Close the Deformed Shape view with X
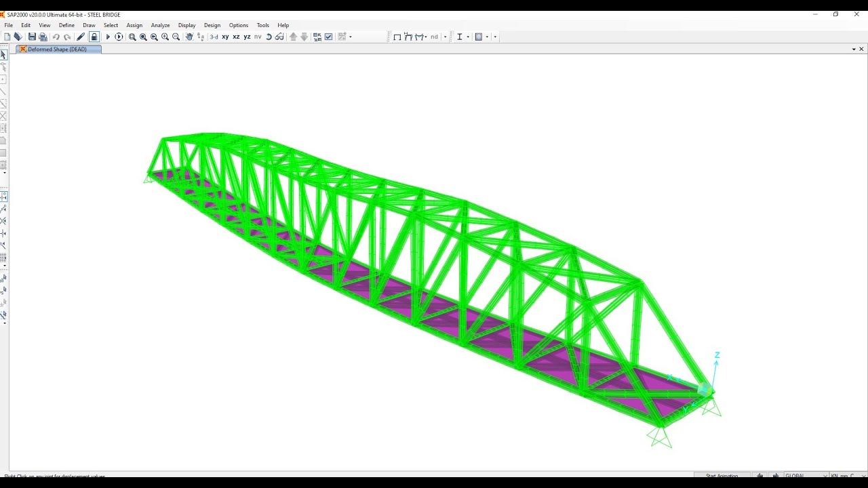The width and height of the screenshot is (868, 488). click(x=862, y=49)
